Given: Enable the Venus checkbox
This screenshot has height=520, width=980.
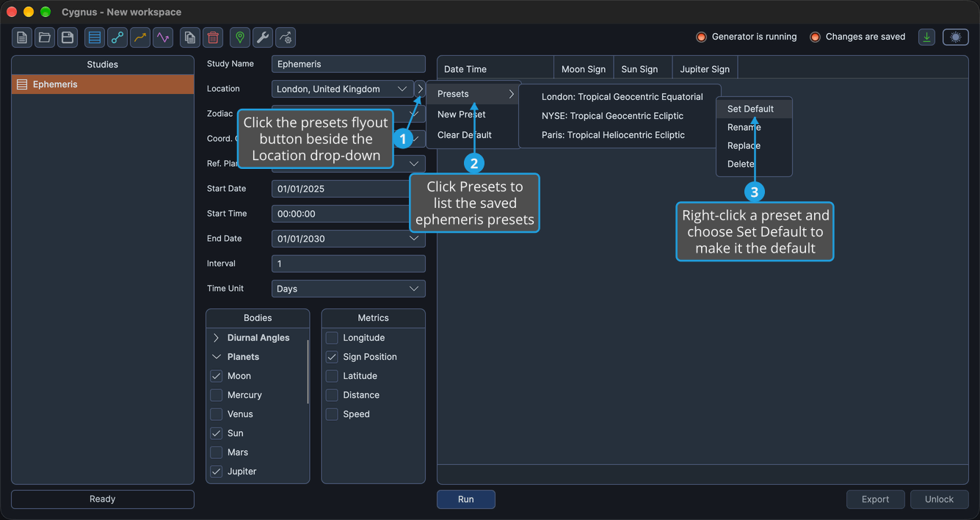Looking at the screenshot, I should pos(217,414).
